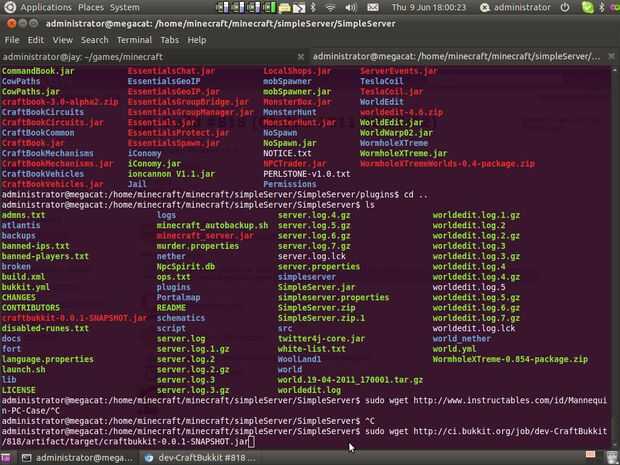Open the terminal Search menu

click(95, 40)
